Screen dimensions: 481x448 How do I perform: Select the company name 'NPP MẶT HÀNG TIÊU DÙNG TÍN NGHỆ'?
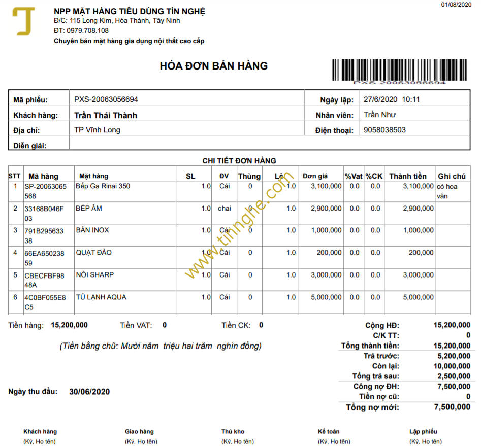[130, 11]
